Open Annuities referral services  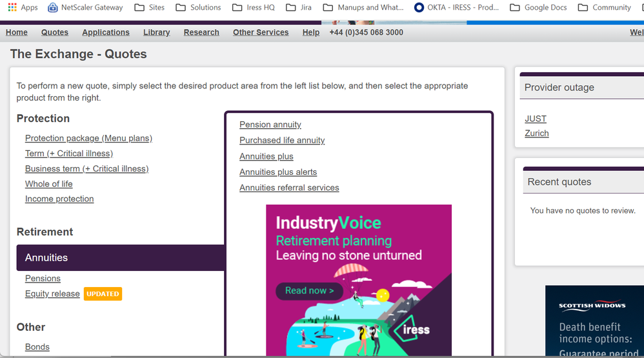pyautogui.click(x=289, y=187)
